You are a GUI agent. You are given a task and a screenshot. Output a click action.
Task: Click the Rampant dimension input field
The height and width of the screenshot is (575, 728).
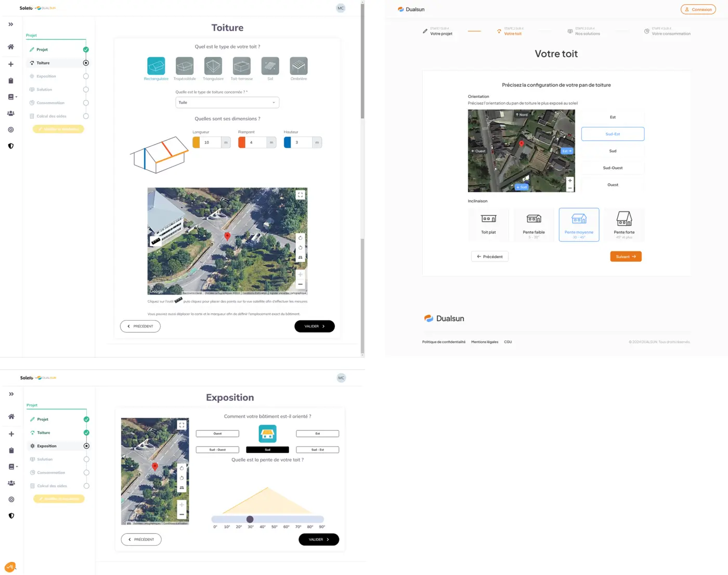[256, 142]
